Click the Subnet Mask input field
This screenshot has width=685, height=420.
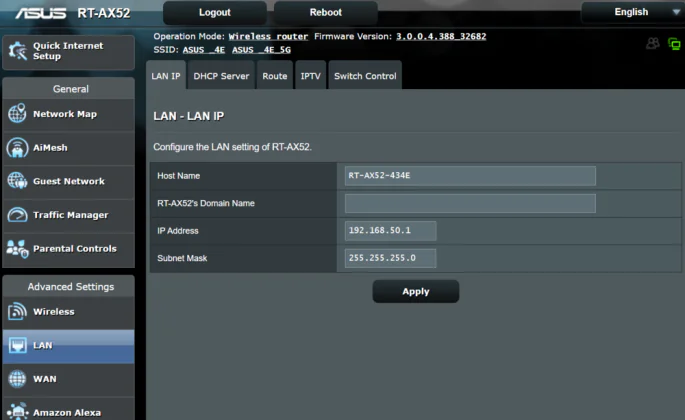pos(391,258)
